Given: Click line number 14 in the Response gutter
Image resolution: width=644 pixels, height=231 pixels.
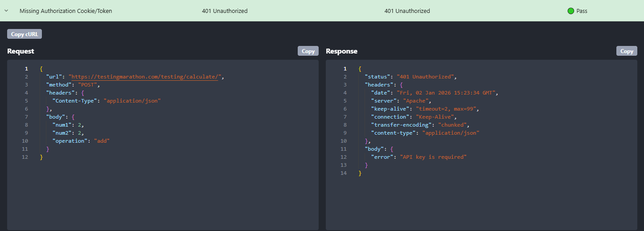Looking at the screenshot, I should [344, 173].
